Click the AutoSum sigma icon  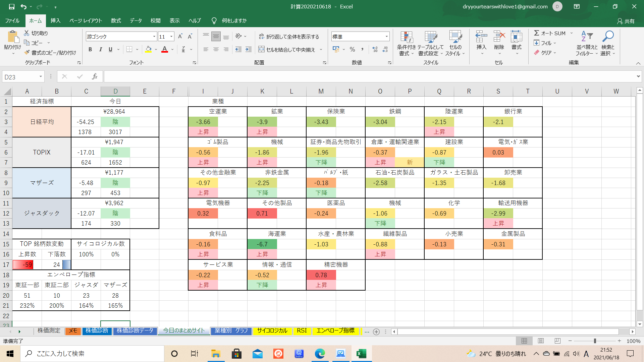[536, 33]
